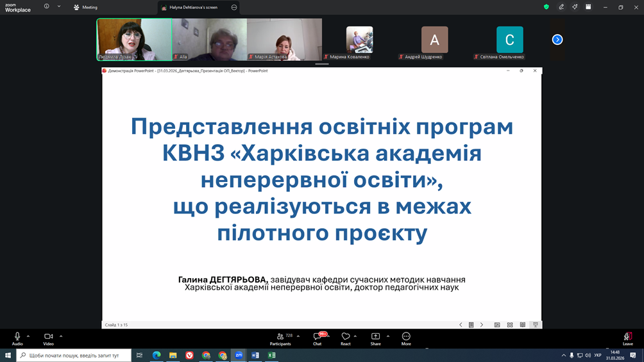The image size is (644, 362).
Task: Show more participants with the blue arrow
Action: point(557,40)
